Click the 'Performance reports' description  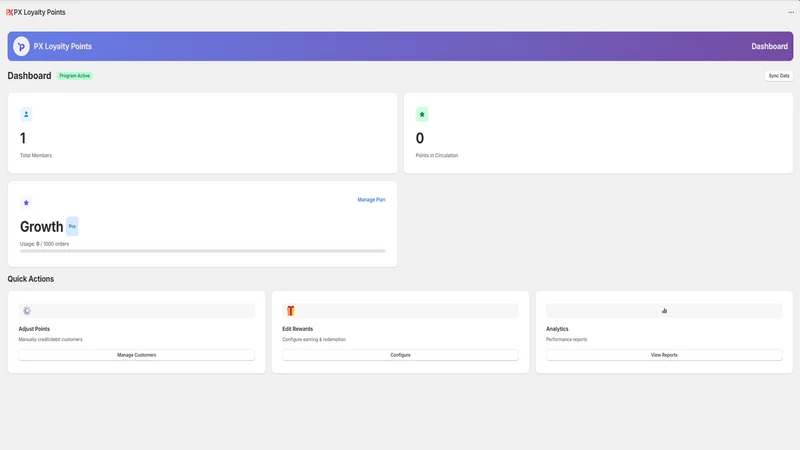[x=566, y=339]
